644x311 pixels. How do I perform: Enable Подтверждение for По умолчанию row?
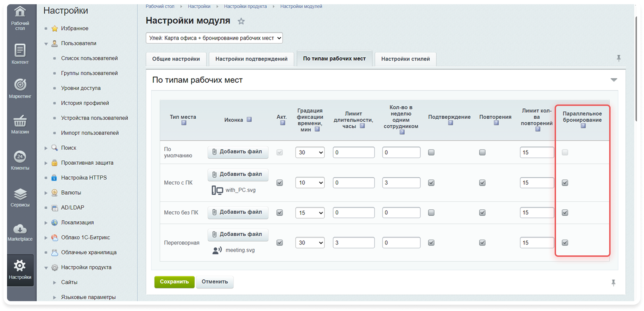pos(431,152)
